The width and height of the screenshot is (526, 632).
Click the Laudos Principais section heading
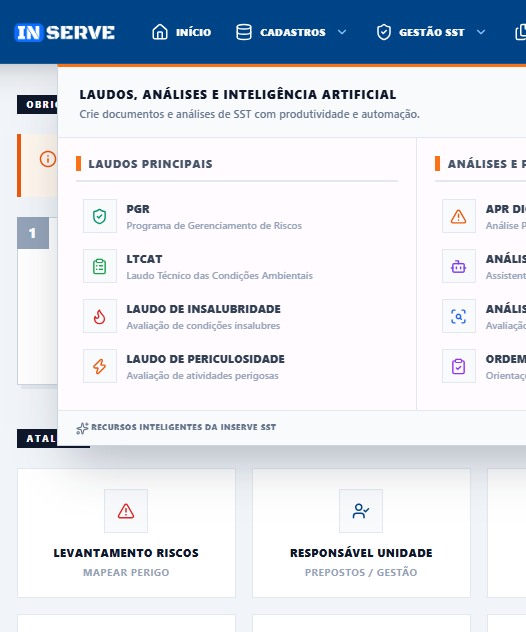[150, 164]
